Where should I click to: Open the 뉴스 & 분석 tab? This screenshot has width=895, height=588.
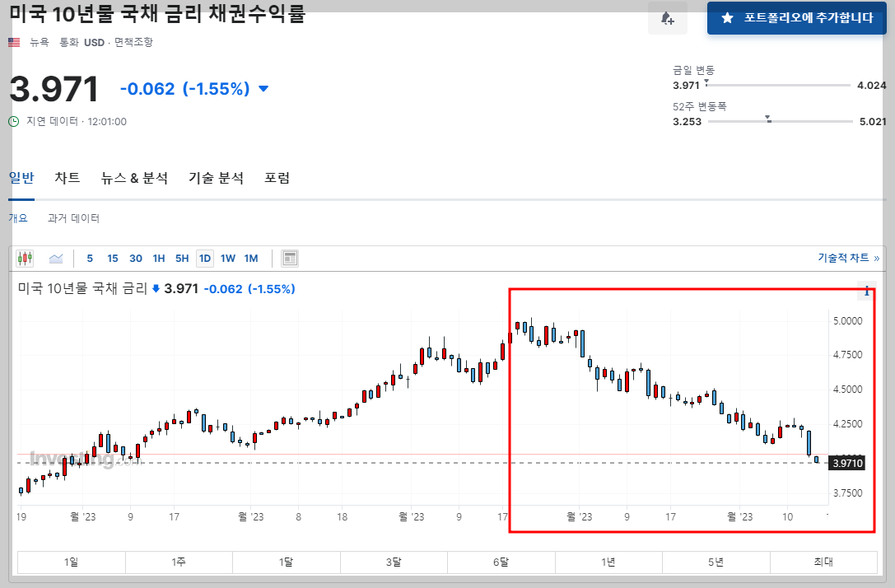tap(134, 178)
